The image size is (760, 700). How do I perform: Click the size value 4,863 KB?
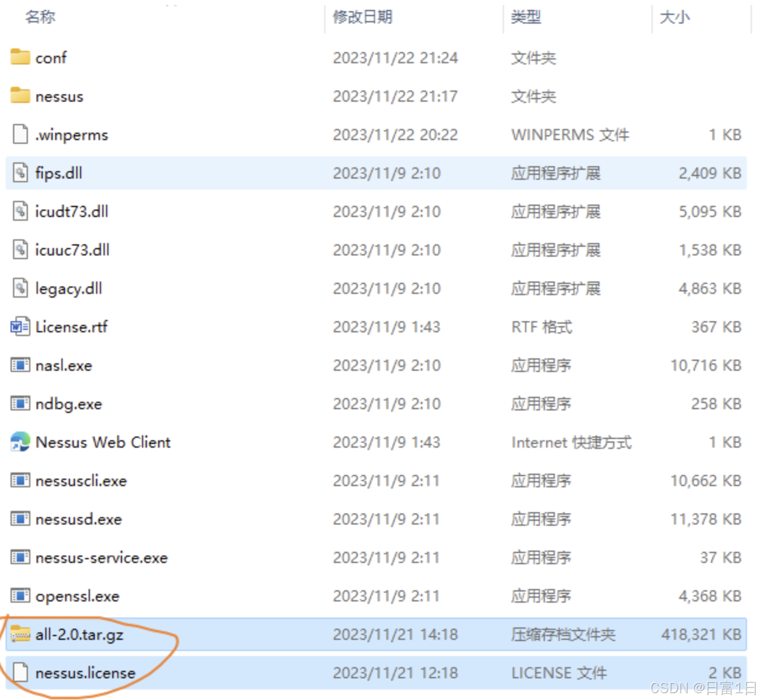[x=710, y=288]
